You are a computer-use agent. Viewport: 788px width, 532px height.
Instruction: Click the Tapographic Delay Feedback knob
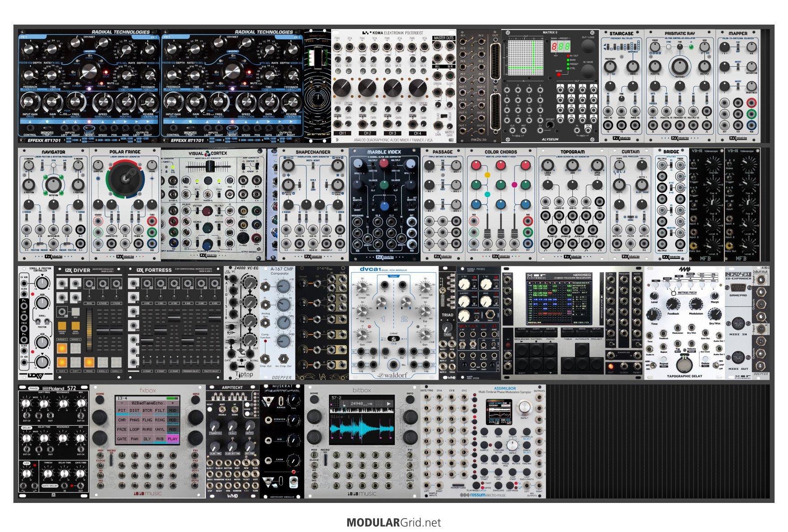click(673, 304)
